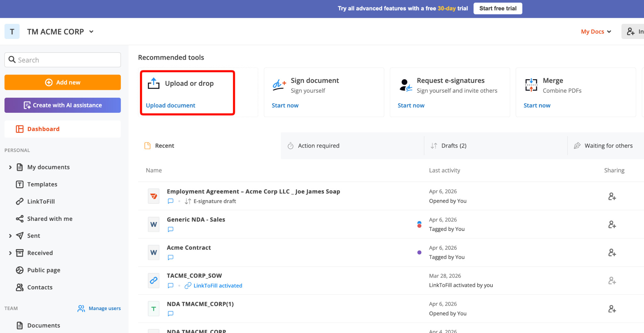This screenshot has width=644, height=333.
Task: Click LinkToFill activated link
Action: pyautogui.click(x=218, y=286)
